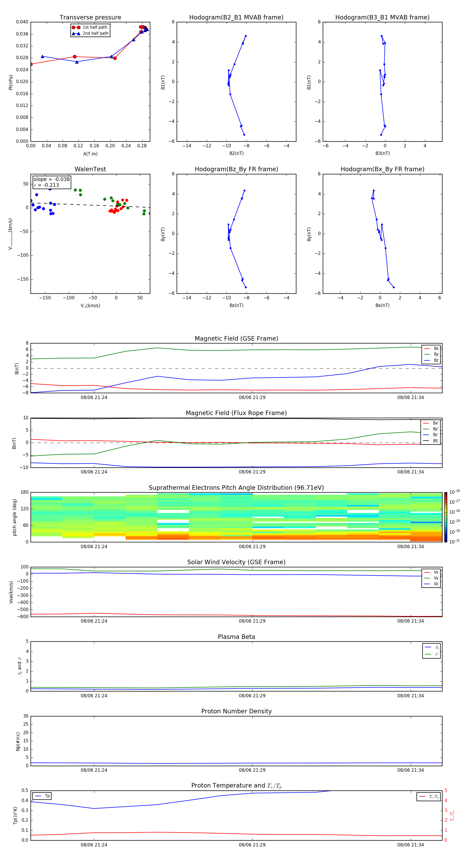Select the Bz legend entry in the GSE magnetic field plot
The height and width of the screenshot is (868, 473).
pyautogui.click(x=431, y=360)
